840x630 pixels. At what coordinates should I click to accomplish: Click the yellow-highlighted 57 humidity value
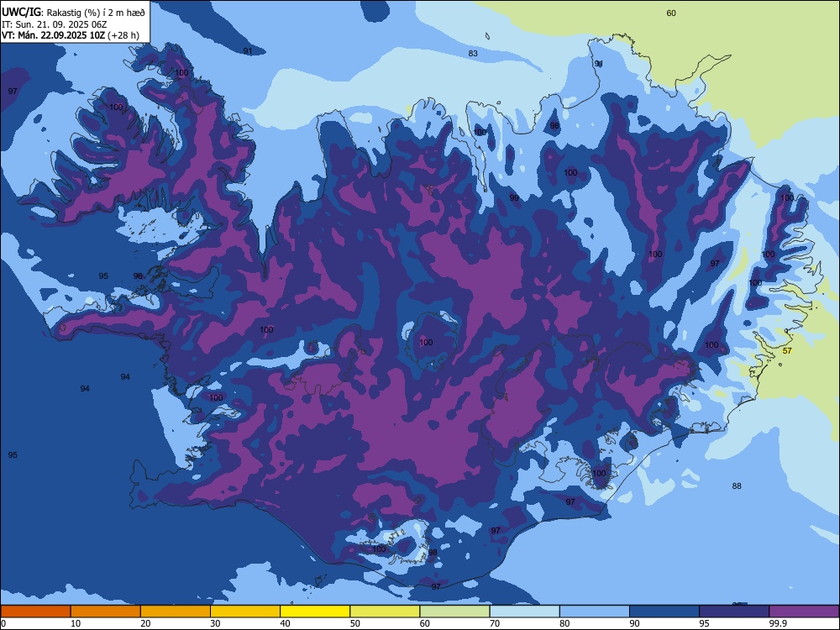click(787, 351)
